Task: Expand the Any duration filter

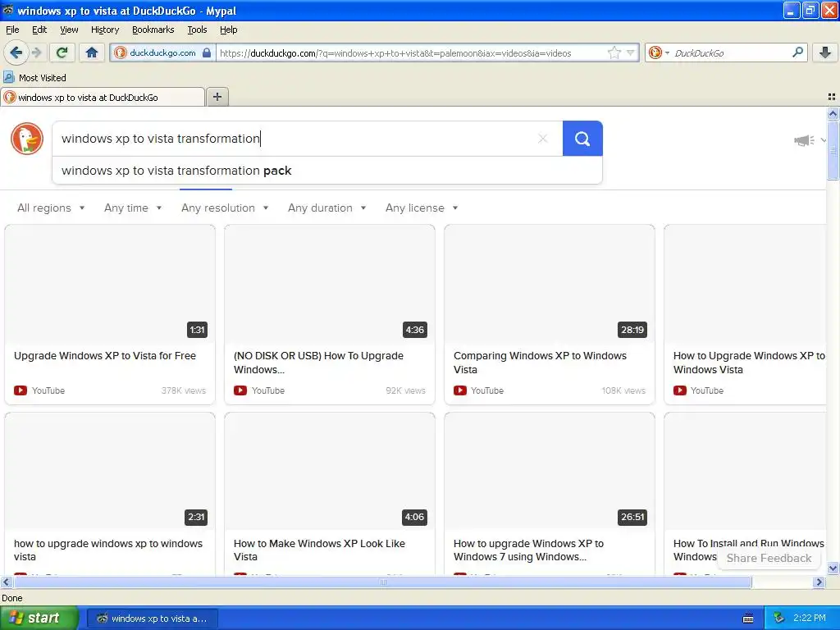Action: click(x=326, y=208)
